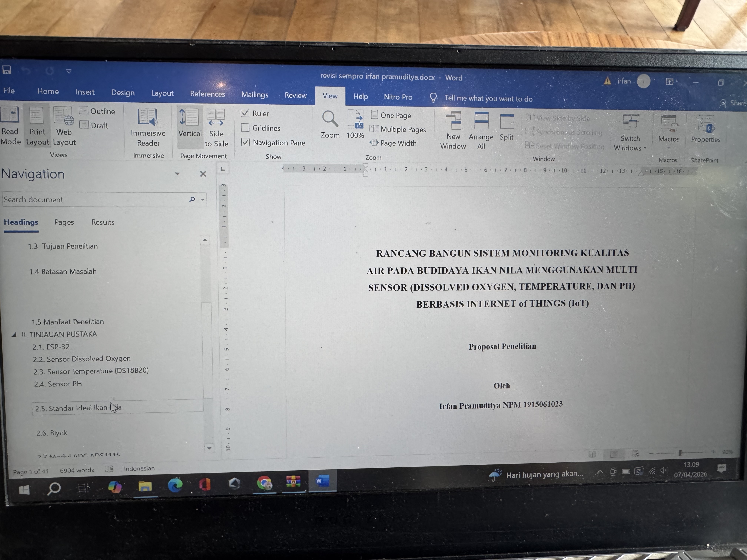Click the ruler tab selector icon
The height and width of the screenshot is (560, 747).
pos(223,169)
